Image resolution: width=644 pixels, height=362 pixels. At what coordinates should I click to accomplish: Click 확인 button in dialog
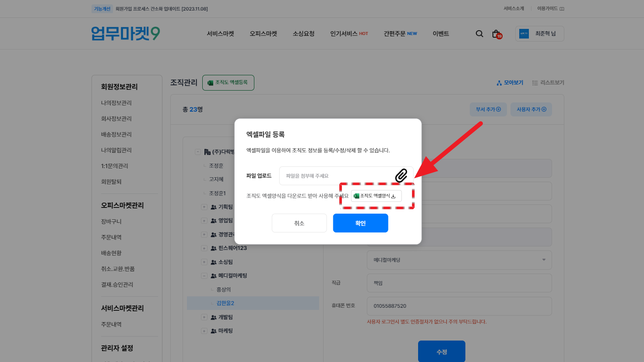click(360, 223)
